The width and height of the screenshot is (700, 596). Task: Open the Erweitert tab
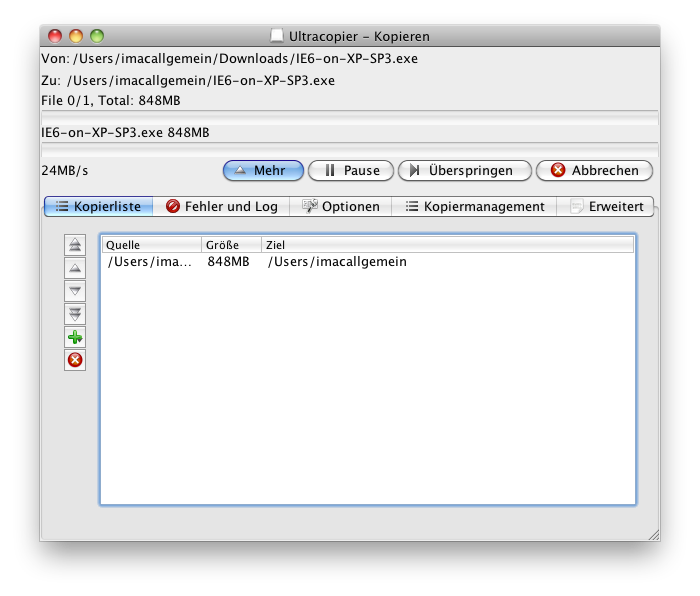tap(605, 206)
